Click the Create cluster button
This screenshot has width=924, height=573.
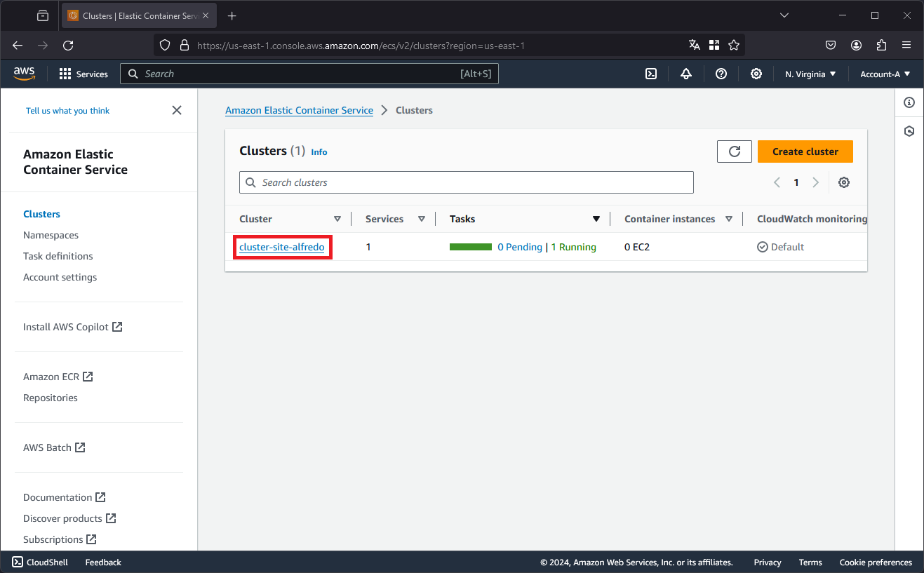pyautogui.click(x=805, y=151)
